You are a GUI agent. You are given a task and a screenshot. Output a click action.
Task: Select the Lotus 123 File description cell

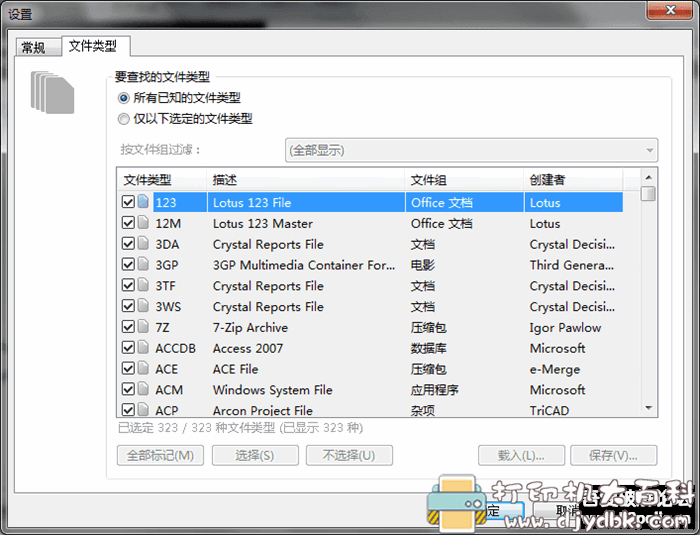point(306,202)
